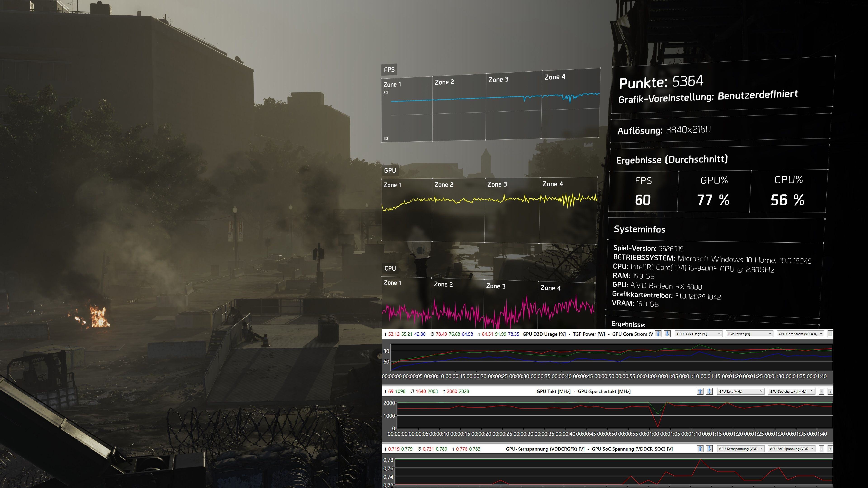This screenshot has width=868, height=488.
Task: Move the GPU Takt graph down
Action: 709,391
